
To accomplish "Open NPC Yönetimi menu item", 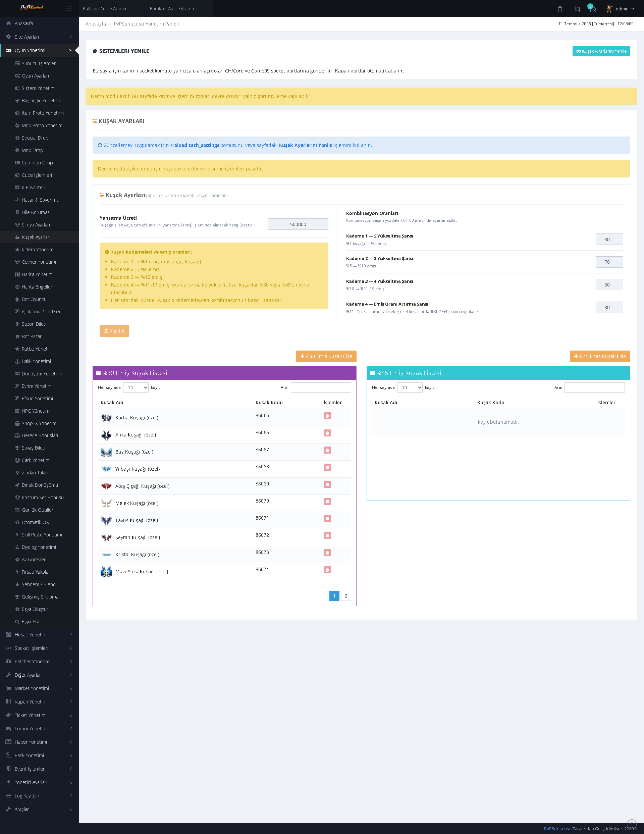I will [39, 411].
